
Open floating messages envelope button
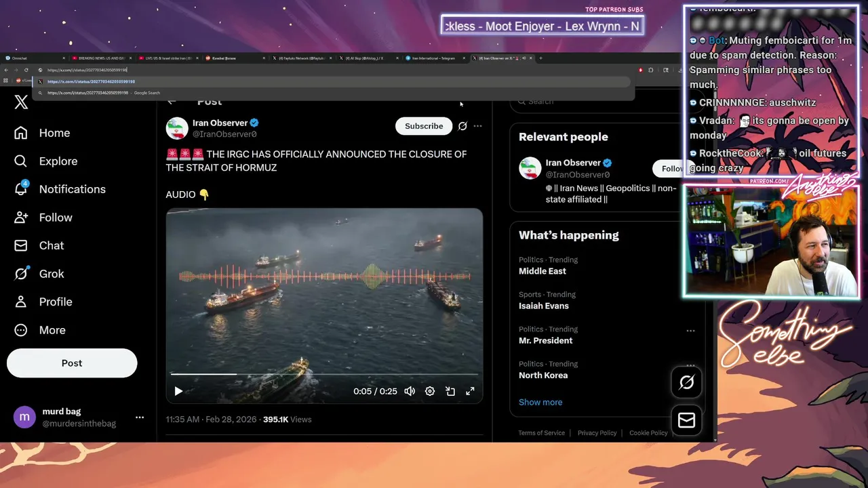(x=686, y=421)
